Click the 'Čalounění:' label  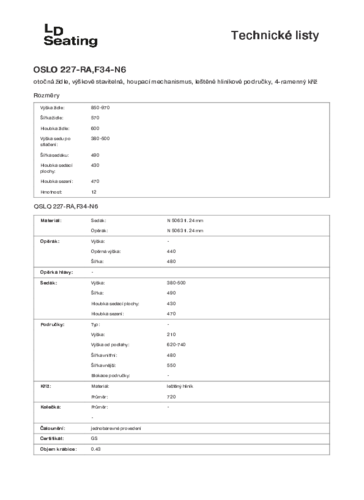52,428
